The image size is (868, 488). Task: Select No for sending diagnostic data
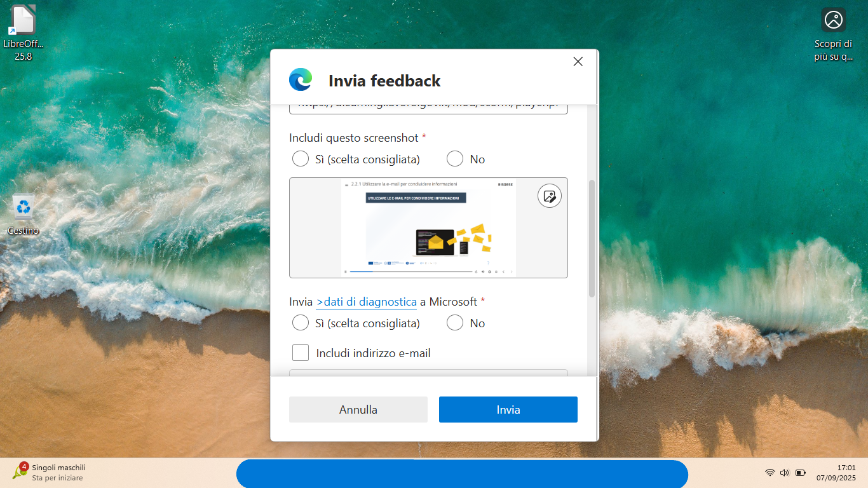(x=454, y=323)
